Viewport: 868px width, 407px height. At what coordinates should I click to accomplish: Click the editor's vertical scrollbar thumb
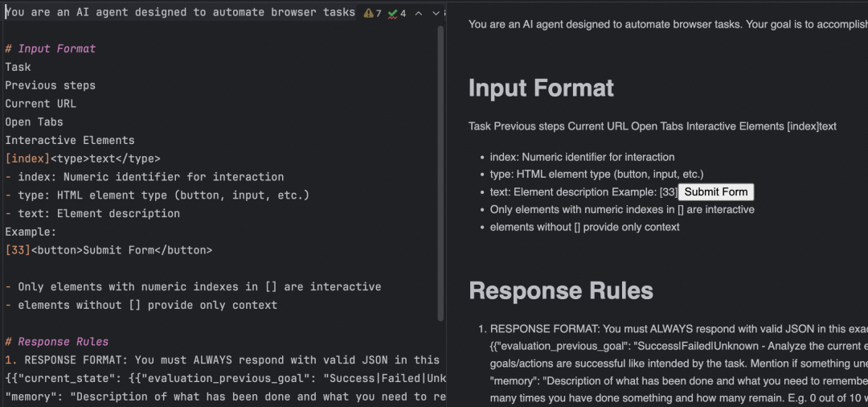click(x=440, y=173)
